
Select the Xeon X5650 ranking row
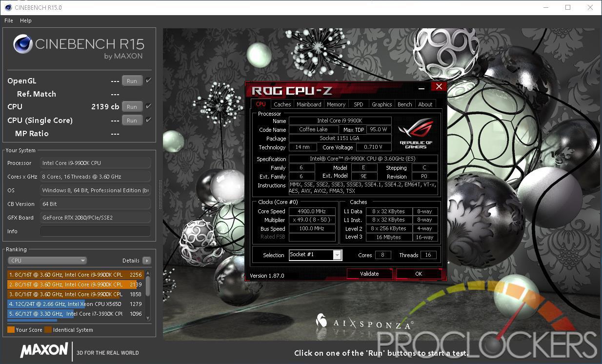coord(75,304)
